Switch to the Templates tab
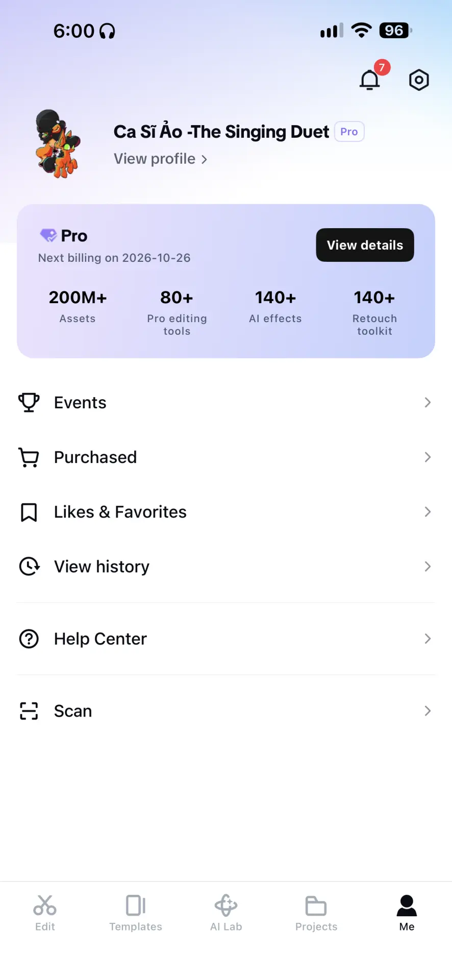Screen dimensions: 452x980 coord(136,913)
